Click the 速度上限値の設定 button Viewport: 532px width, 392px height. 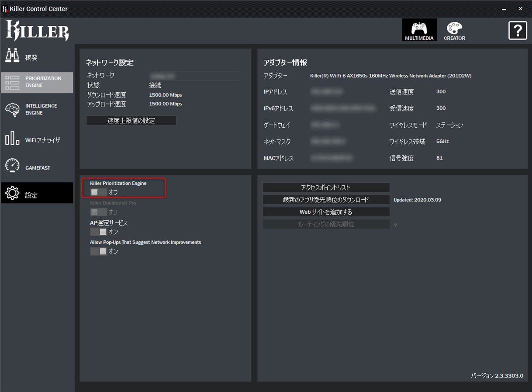point(131,121)
